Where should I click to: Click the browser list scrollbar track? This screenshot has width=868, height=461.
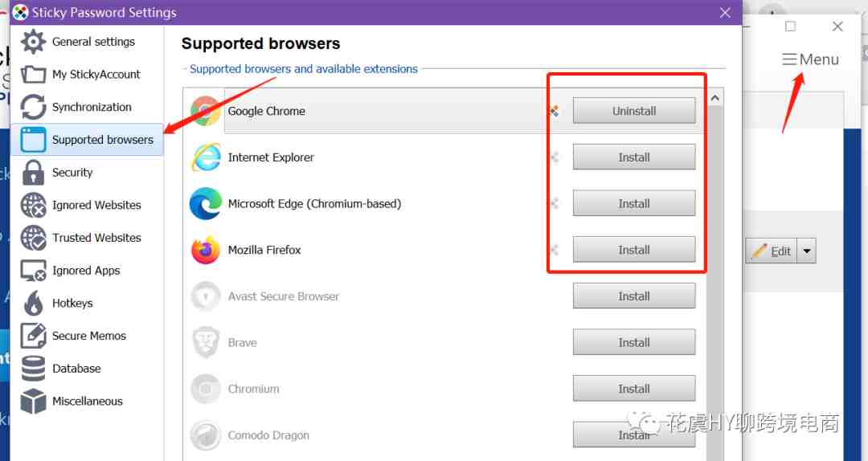pos(714,285)
